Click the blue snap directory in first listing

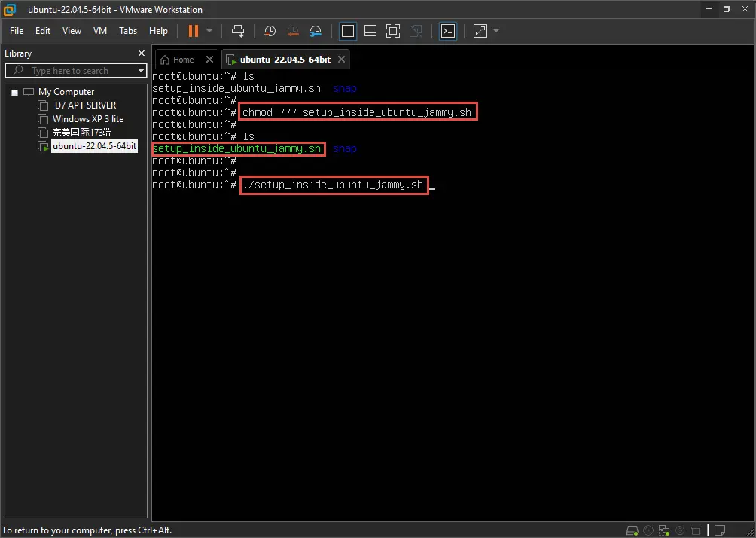pos(345,88)
